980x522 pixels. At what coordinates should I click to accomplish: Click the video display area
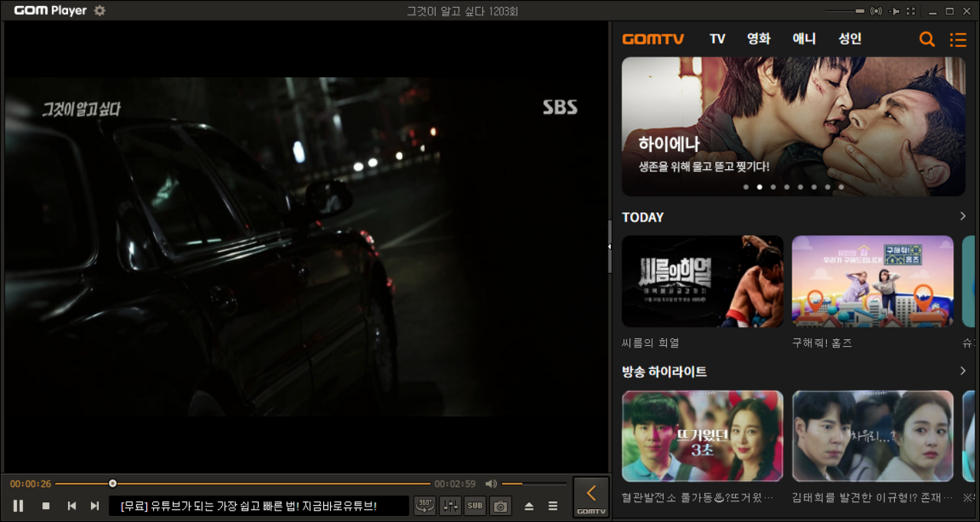point(306,246)
